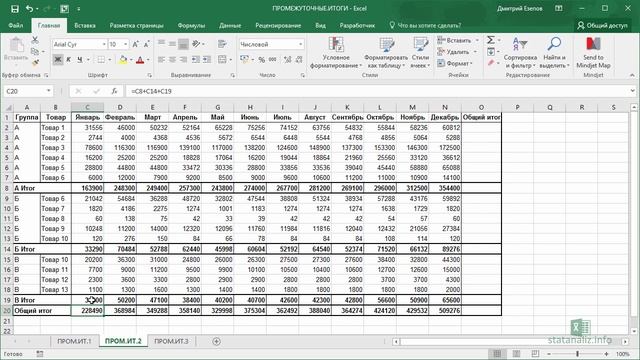
Task: Toggle Italic formatting
Action: [69, 60]
